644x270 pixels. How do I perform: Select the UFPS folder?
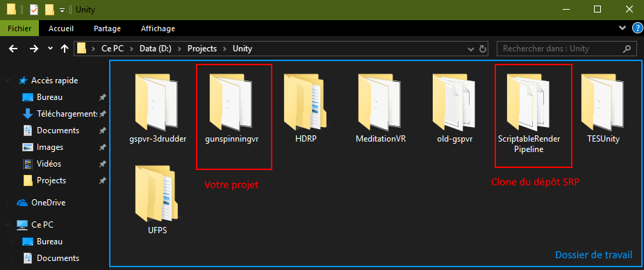(x=157, y=199)
